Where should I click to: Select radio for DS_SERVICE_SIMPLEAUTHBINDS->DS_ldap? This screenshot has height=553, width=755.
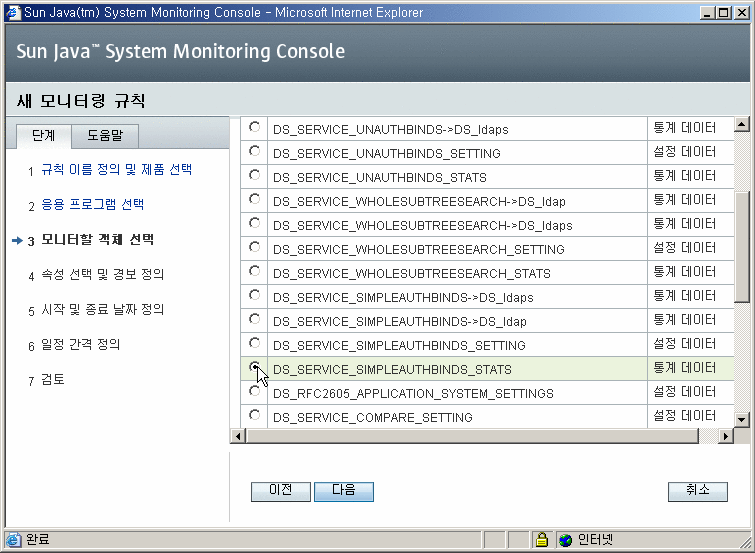coord(254,319)
